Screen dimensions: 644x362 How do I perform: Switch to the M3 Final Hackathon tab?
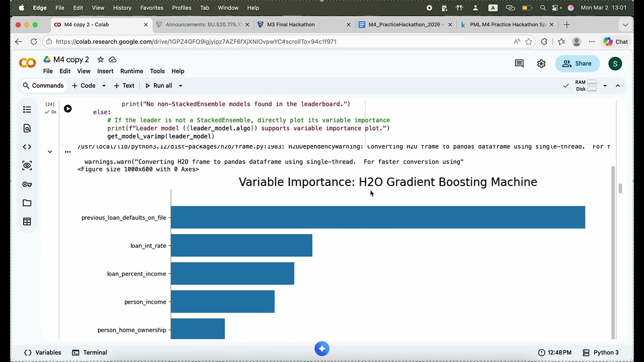(303, 25)
